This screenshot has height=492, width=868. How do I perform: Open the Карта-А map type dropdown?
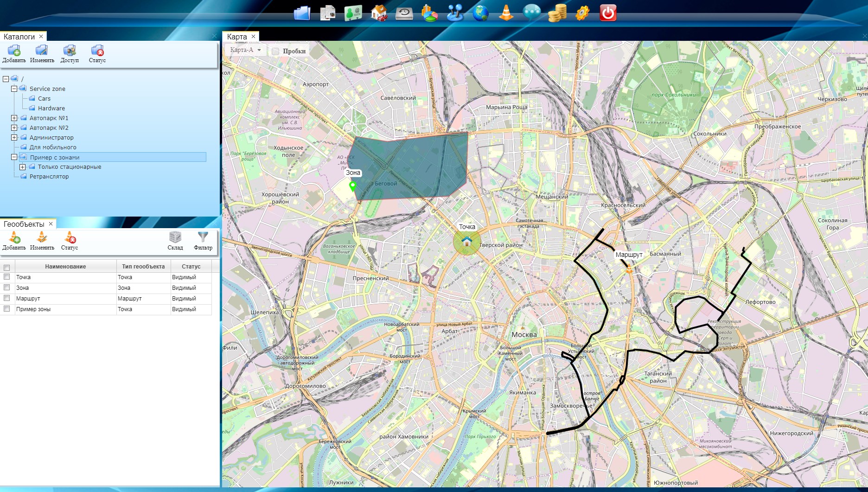point(246,50)
